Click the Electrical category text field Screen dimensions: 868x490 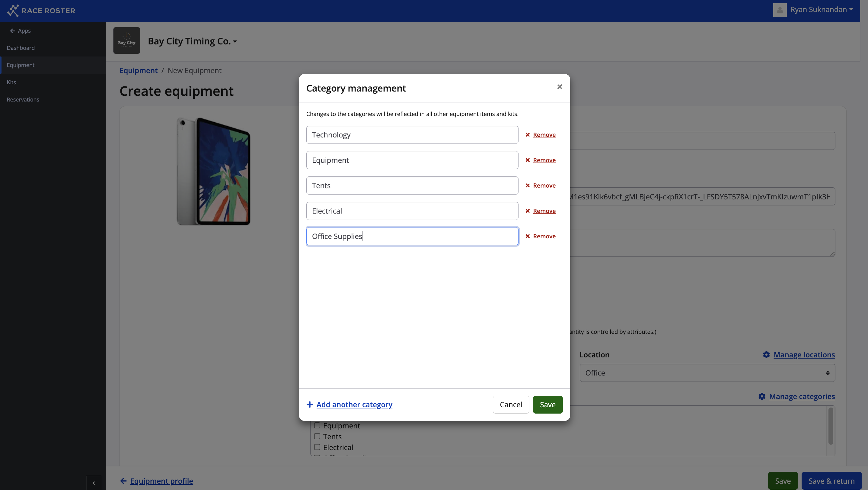pyautogui.click(x=412, y=211)
